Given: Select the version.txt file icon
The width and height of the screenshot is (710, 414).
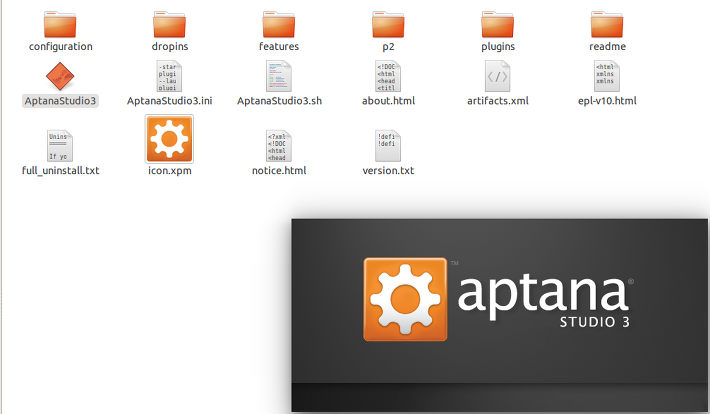Looking at the screenshot, I should pos(388,146).
